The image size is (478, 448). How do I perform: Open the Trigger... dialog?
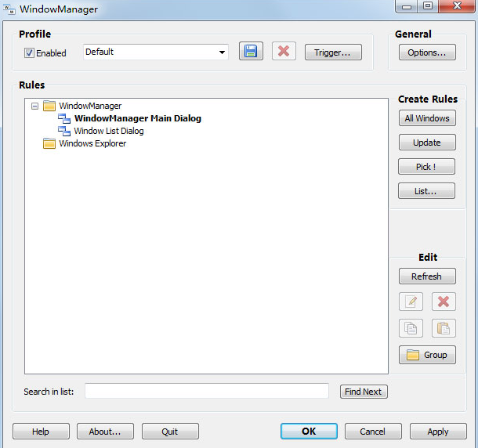[333, 52]
